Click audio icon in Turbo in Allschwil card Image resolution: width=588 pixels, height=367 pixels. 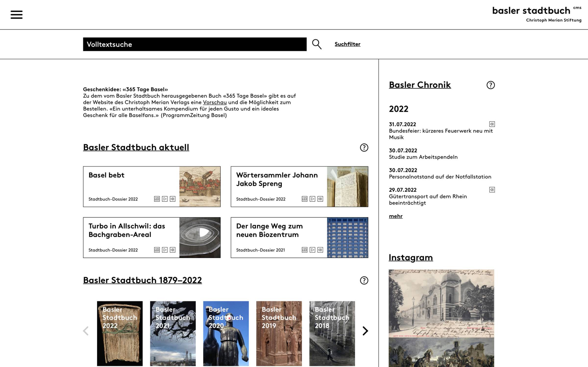tap(173, 250)
